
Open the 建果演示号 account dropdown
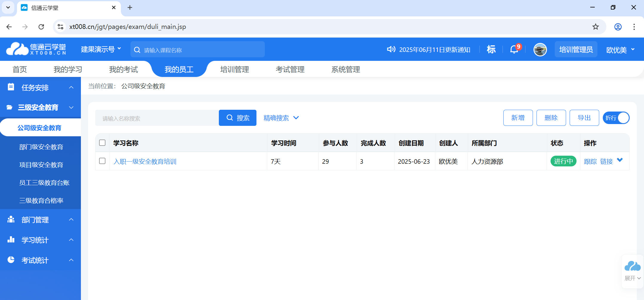pos(101,49)
